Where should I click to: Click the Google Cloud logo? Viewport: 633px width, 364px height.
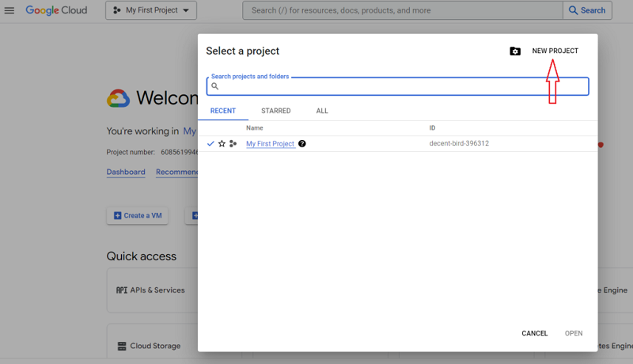point(56,10)
